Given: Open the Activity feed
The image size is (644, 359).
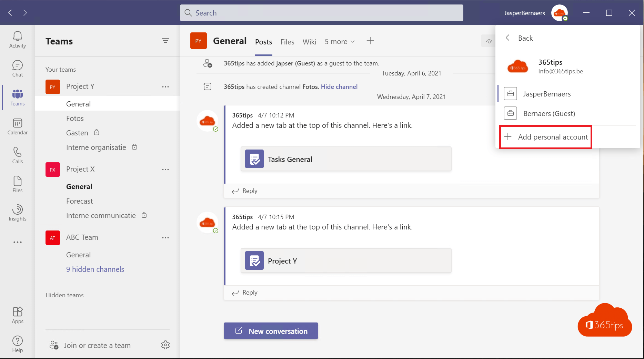Looking at the screenshot, I should pyautogui.click(x=17, y=39).
